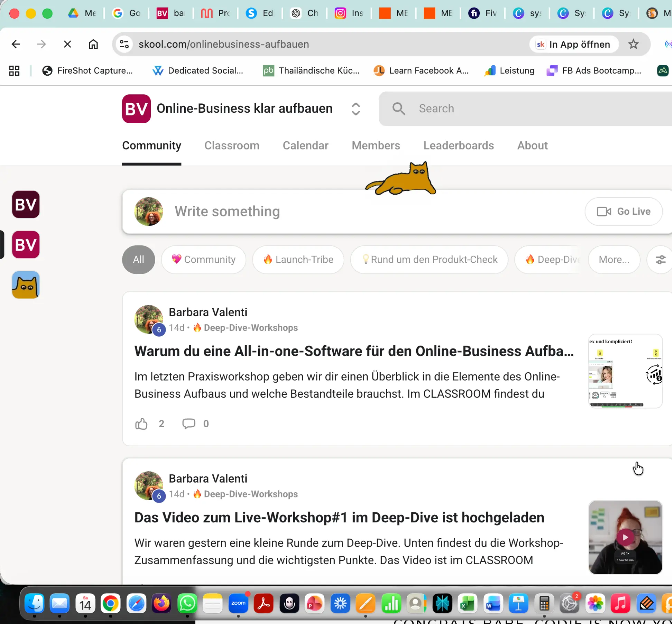The image size is (672, 624).
Task: Filter posts by Launch-Tribe category
Action: [298, 260]
